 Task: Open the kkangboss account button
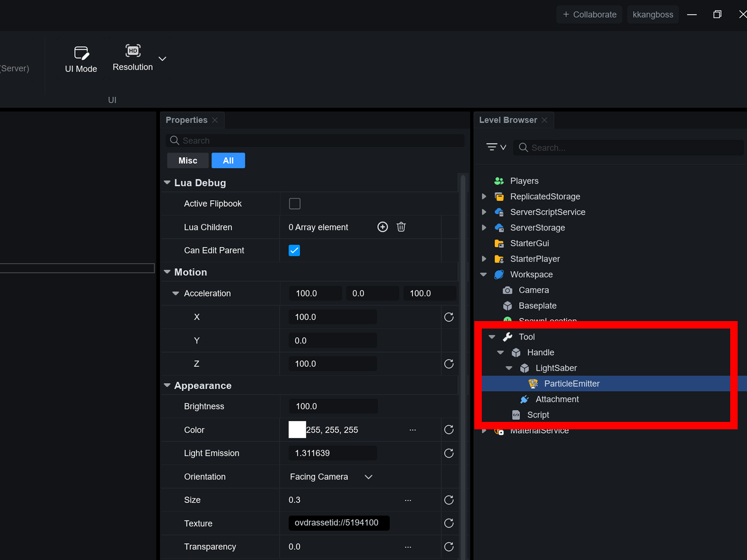tap(653, 14)
